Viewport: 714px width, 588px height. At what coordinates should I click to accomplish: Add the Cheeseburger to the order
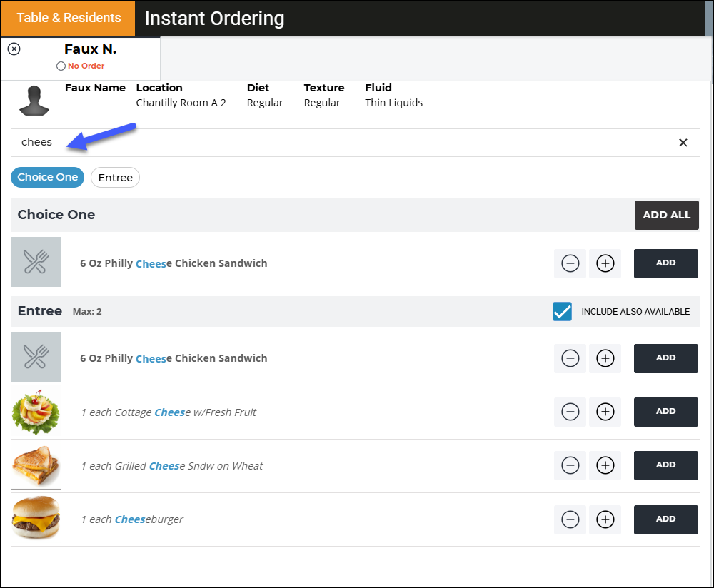click(665, 519)
